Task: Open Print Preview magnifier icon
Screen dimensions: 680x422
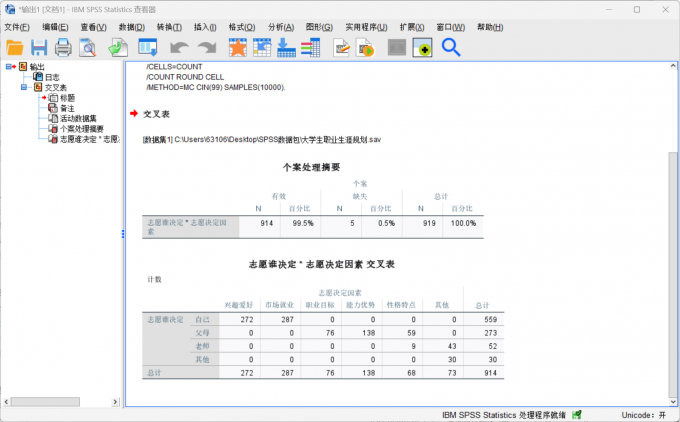Action: (88, 47)
